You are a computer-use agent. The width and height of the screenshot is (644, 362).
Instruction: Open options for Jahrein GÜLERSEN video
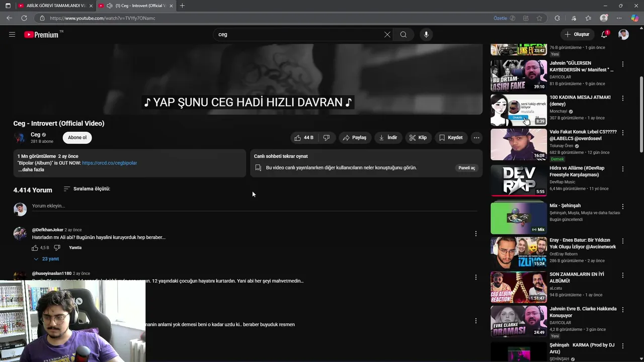click(623, 64)
